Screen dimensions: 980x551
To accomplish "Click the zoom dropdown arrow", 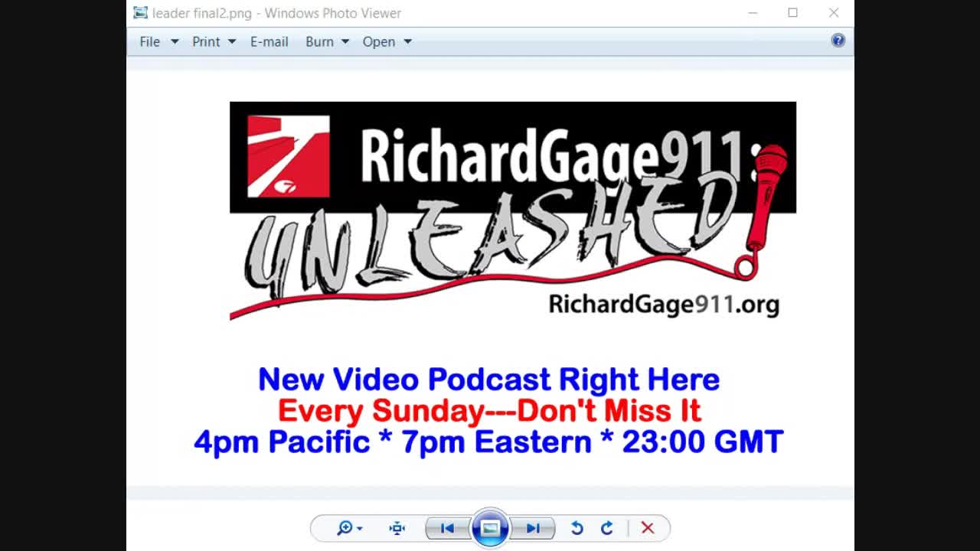I will tap(359, 528).
